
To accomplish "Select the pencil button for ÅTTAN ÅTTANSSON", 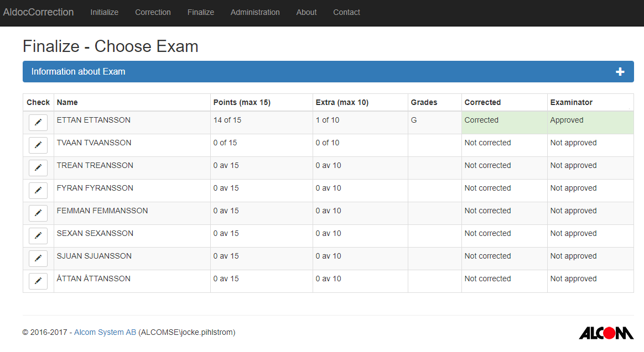I will [x=38, y=281].
